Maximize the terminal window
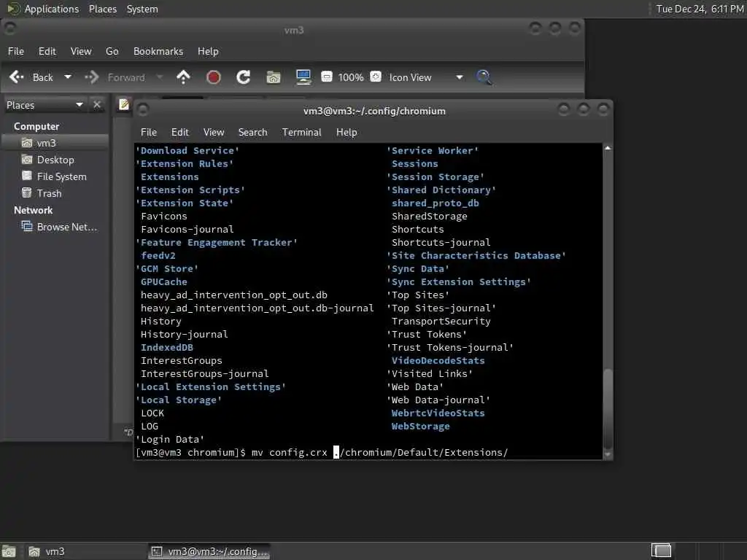The width and height of the screenshot is (747, 560). coord(584,110)
